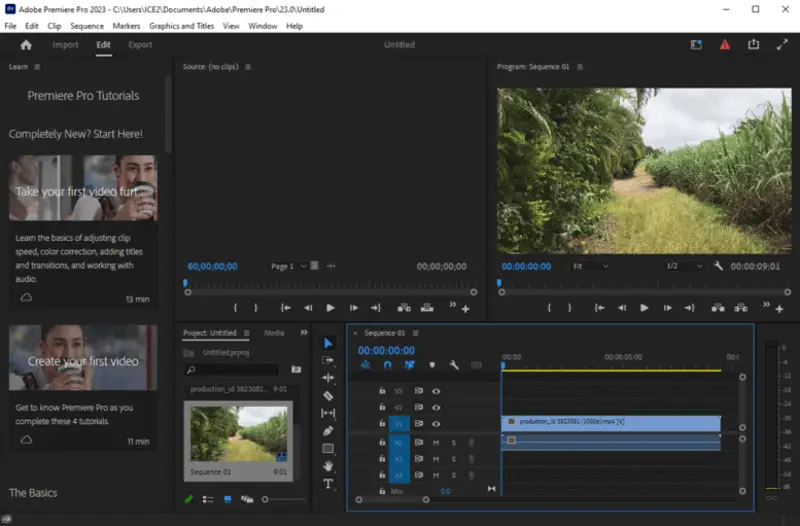Step forward one frame in Program monitor
800x526 pixels.
coord(667,308)
